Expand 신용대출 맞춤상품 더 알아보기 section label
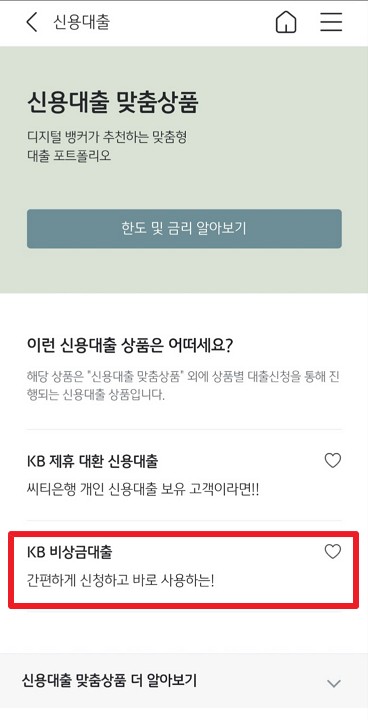368x720 pixels. [x=109, y=681]
